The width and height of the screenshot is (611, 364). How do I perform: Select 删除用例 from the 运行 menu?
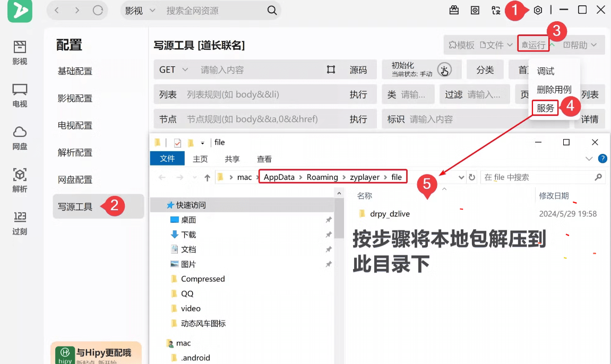click(x=554, y=90)
